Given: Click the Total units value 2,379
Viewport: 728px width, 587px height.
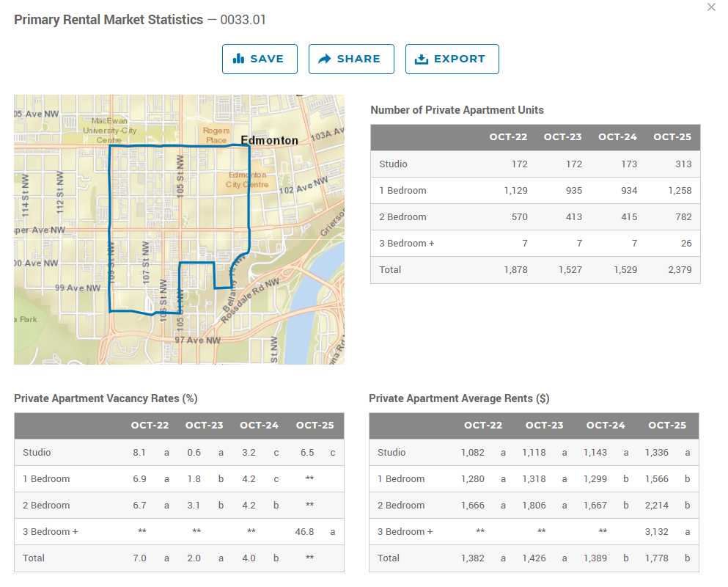Looking at the screenshot, I should [x=677, y=270].
